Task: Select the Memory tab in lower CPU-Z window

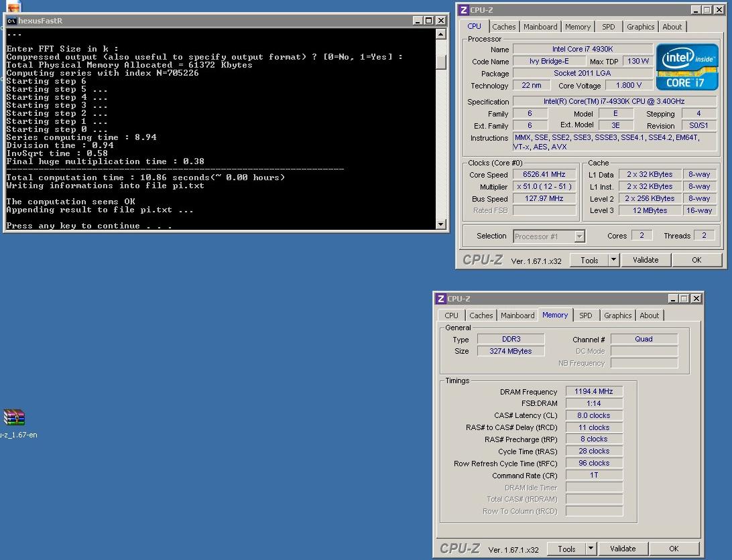Action: tap(555, 315)
